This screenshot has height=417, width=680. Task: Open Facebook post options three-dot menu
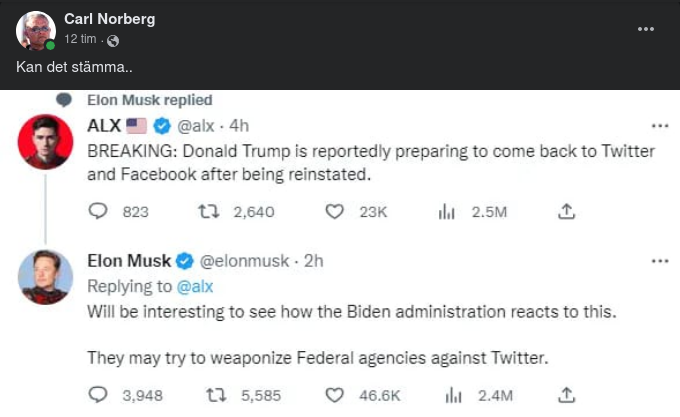646,29
